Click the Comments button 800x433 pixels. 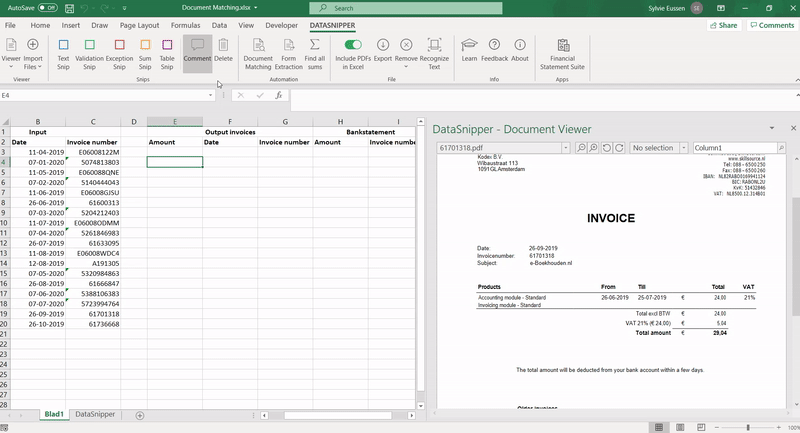772,25
